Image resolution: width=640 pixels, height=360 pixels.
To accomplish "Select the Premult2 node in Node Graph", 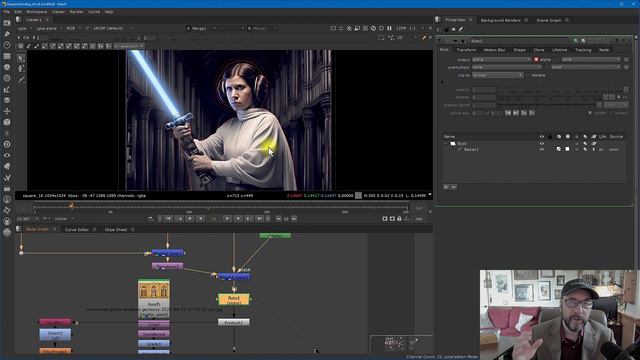I will tap(233, 322).
